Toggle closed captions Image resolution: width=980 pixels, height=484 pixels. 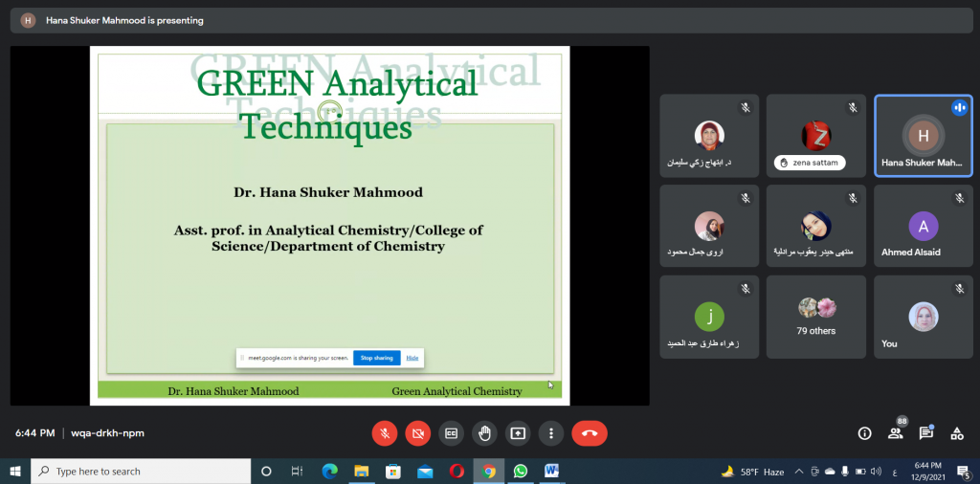(x=451, y=433)
